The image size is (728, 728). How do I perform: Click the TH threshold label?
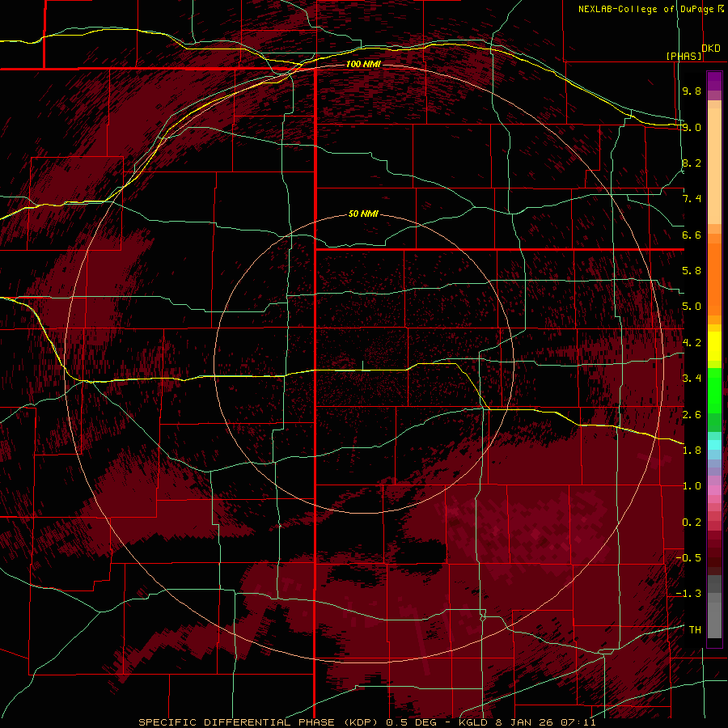click(695, 630)
